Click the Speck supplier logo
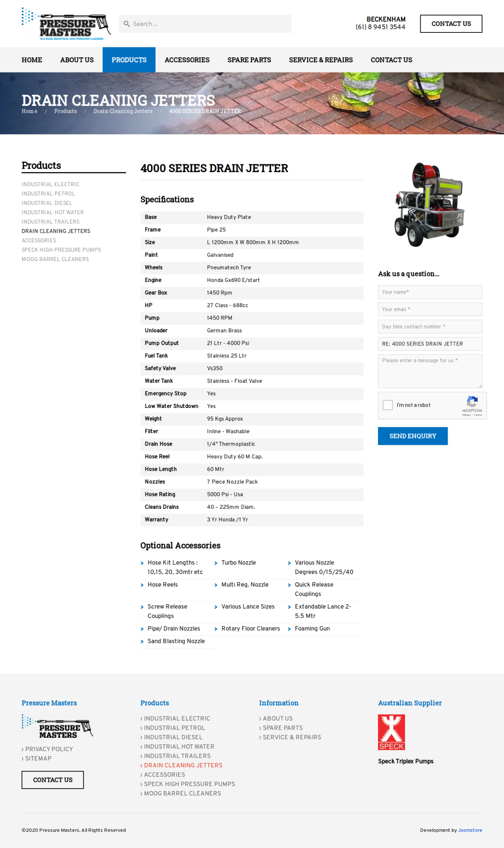504x848 pixels. point(391,732)
